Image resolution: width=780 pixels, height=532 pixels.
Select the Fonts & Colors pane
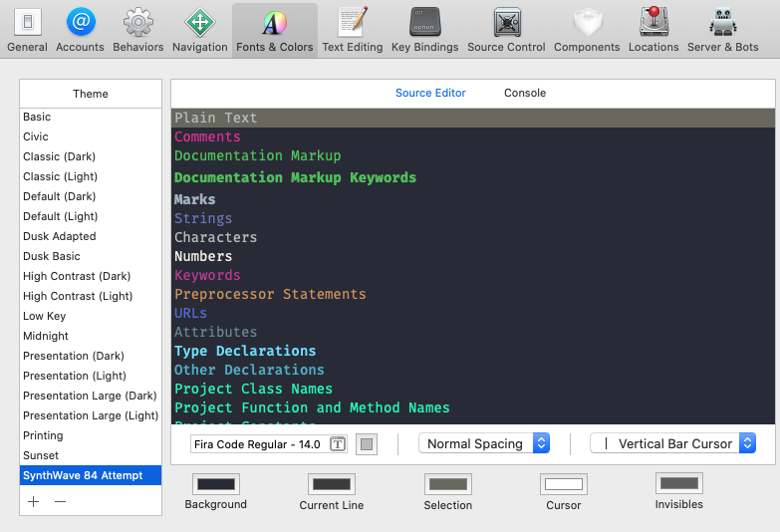(x=275, y=30)
